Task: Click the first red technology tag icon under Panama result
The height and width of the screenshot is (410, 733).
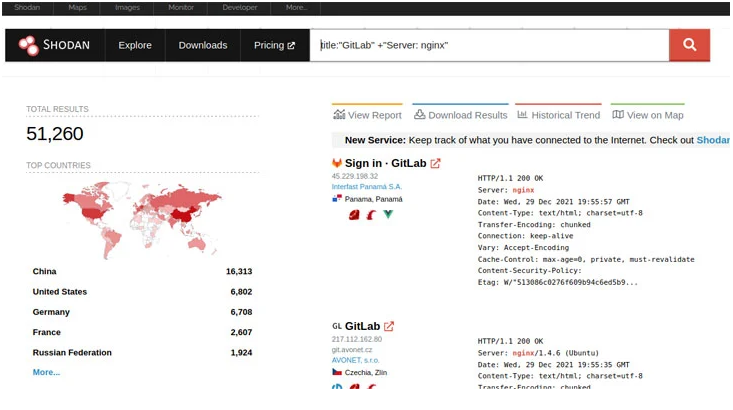Action: coord(354,215)
